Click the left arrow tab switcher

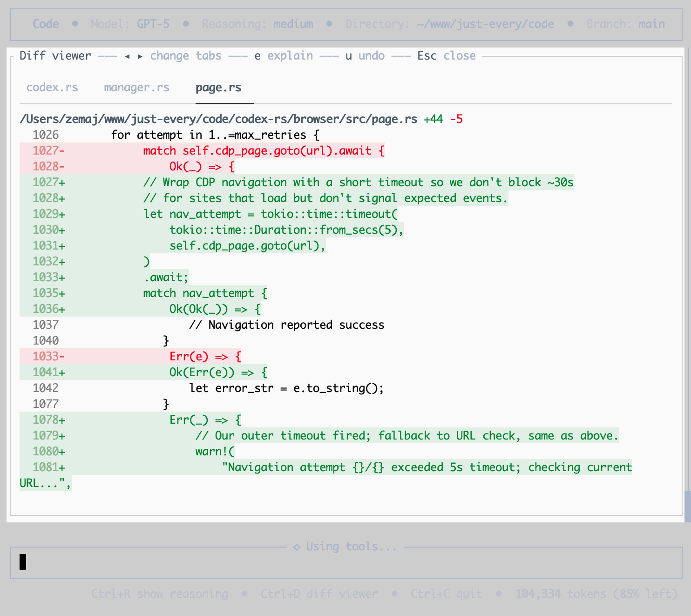pyautogui.click(x=127, y=56)
